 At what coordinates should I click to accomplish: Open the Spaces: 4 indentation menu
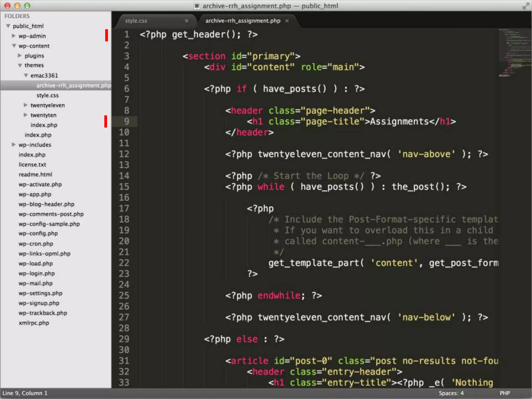tap(451, 393)
